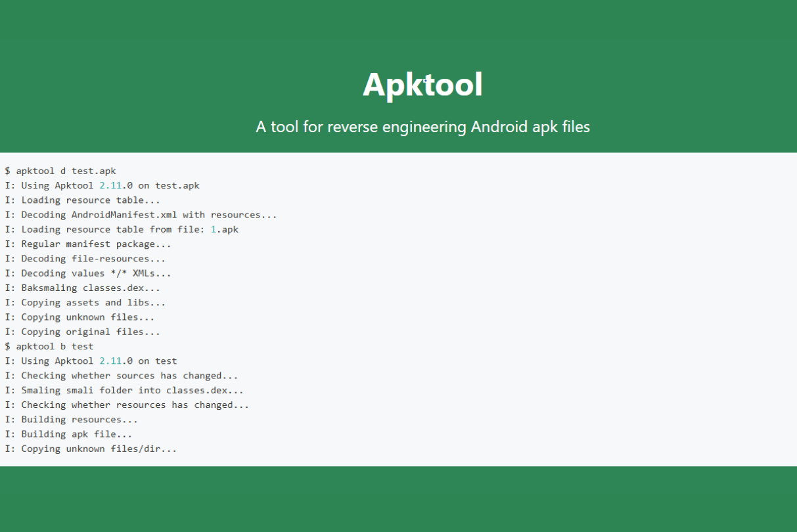Click the Apktool page title
797x532 pixels.
(422, 85)
